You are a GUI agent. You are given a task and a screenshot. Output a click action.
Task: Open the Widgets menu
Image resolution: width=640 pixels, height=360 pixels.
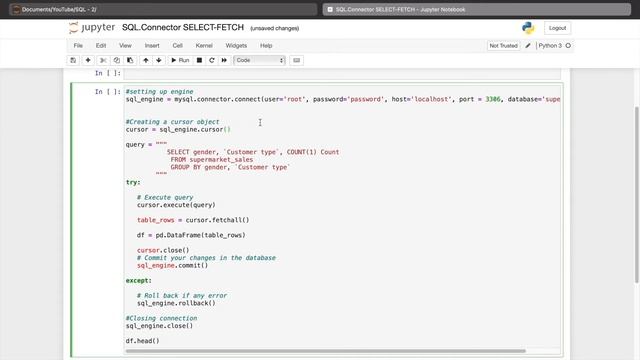(236, 46)
